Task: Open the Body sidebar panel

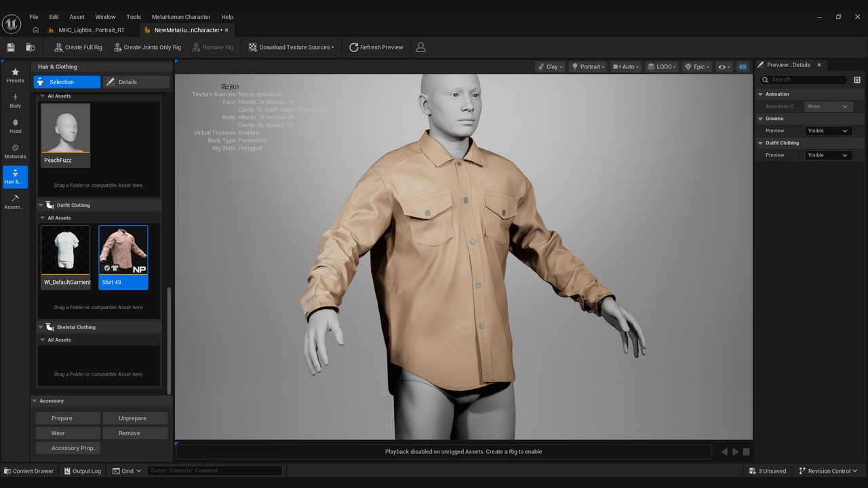Action: tap(15, 101)
